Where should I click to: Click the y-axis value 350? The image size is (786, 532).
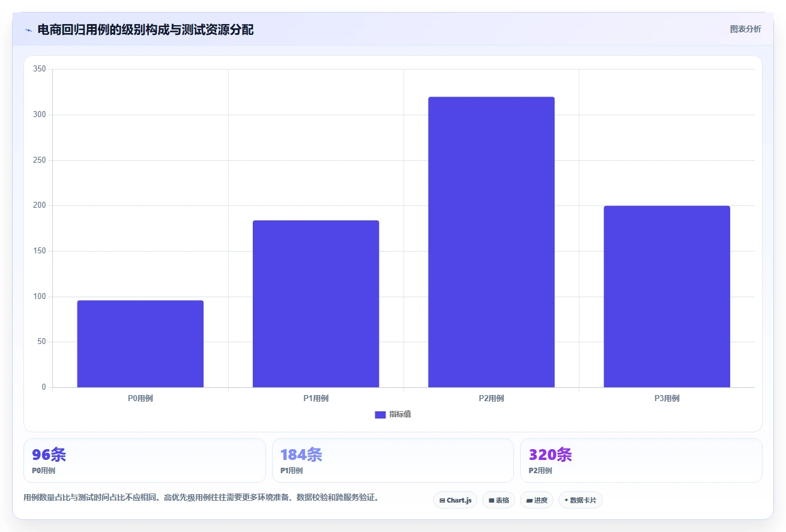[40, 70]
